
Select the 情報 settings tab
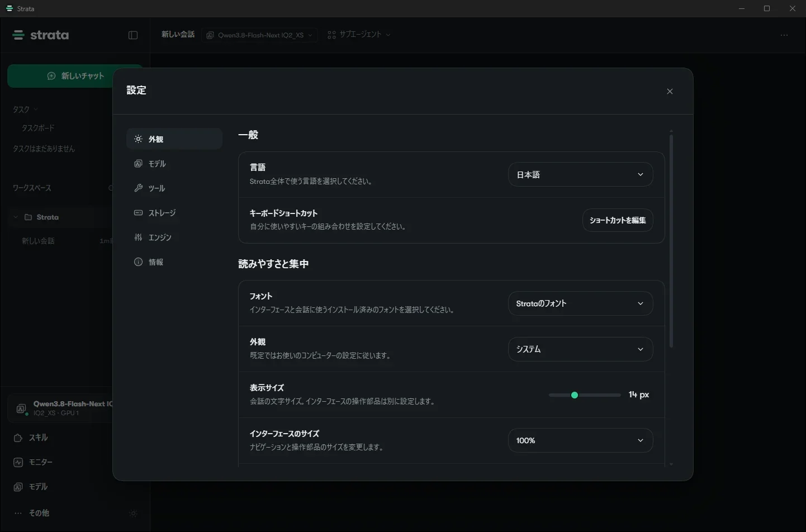[174, 262]
